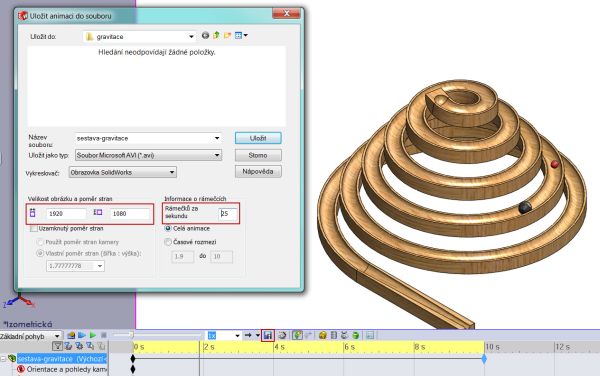Select sestava-gravitace item in motion tree

pyautogui.click(x=62, y=359)
